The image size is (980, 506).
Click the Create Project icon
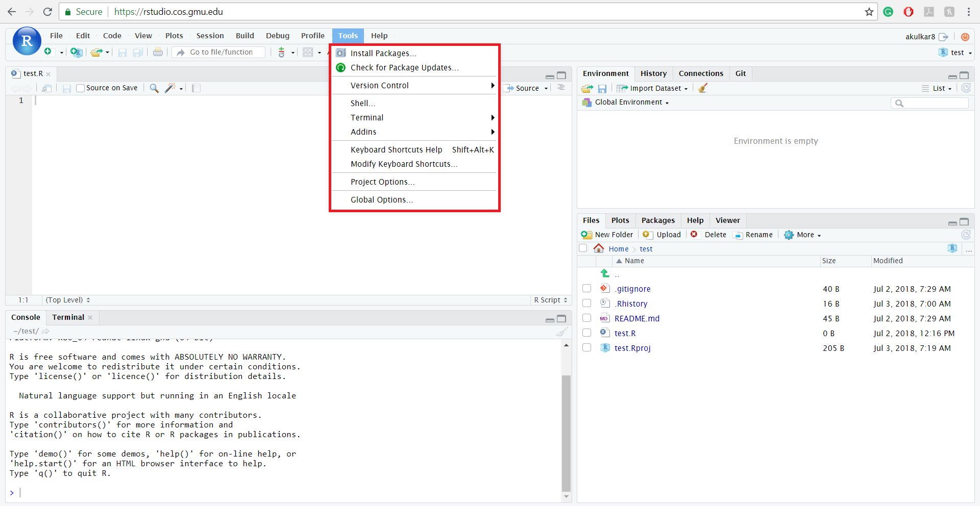tap(76, 52)
